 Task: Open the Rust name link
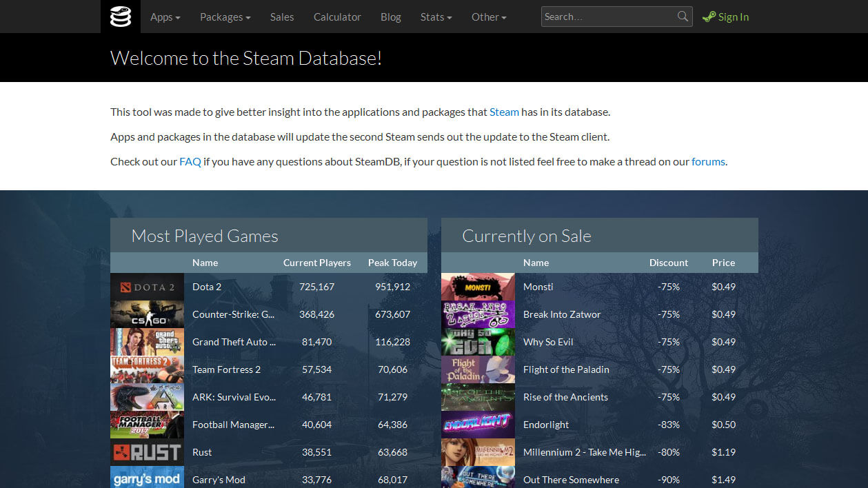(202, 452)
